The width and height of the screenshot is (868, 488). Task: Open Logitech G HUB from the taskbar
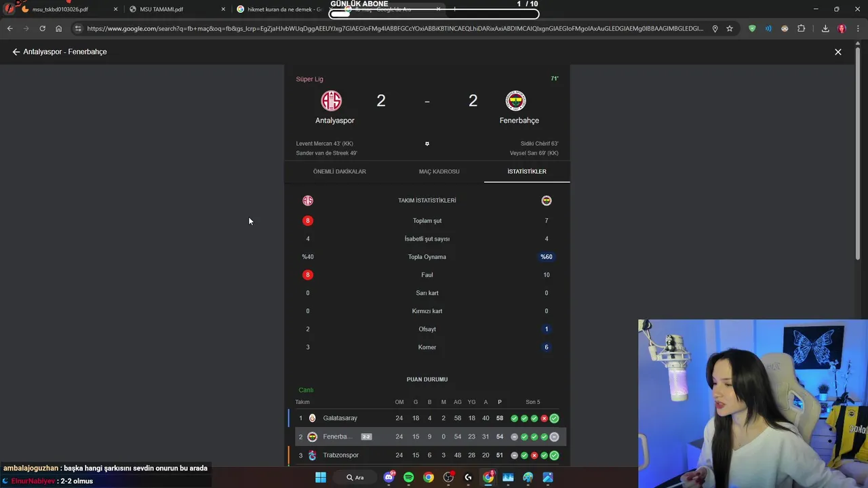468,477
